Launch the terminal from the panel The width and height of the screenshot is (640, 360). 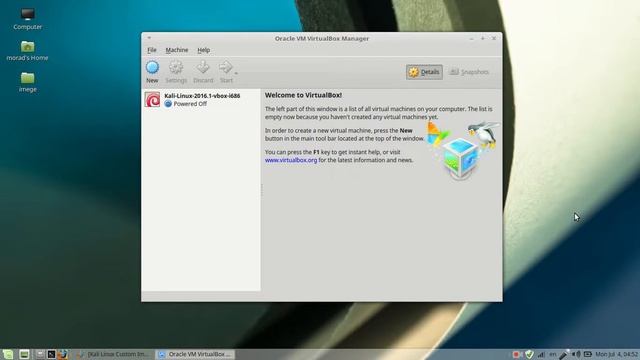[x=51, y=354]
